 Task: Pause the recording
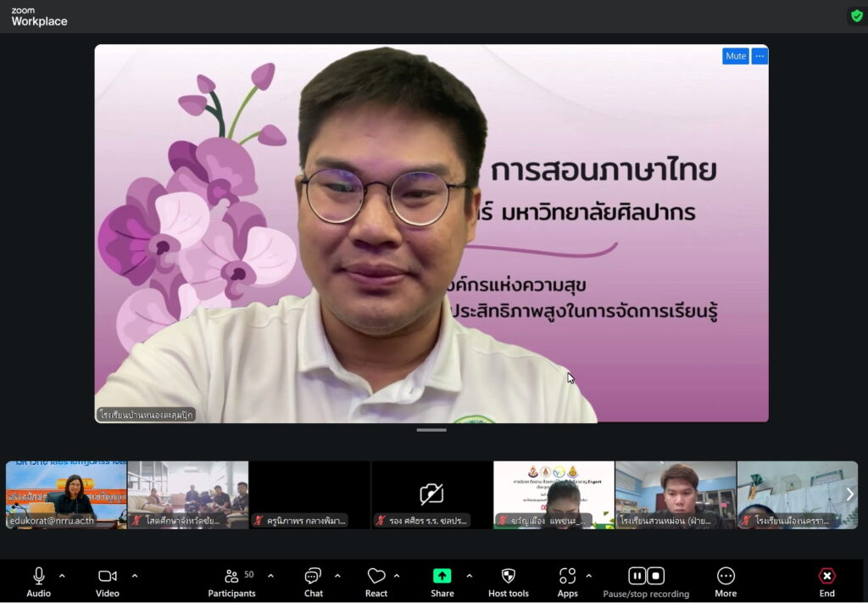click(637, 576)
